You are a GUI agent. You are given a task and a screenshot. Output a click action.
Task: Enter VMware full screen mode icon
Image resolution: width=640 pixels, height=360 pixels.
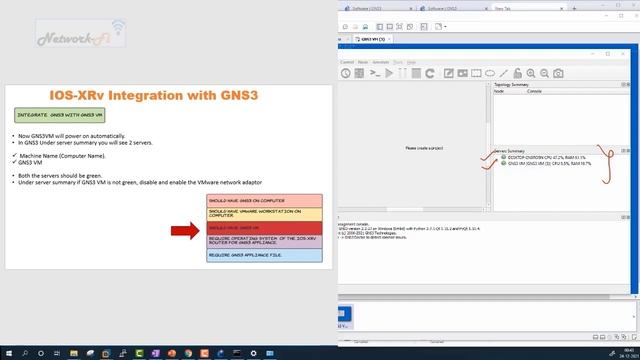(x=400, y=27)
